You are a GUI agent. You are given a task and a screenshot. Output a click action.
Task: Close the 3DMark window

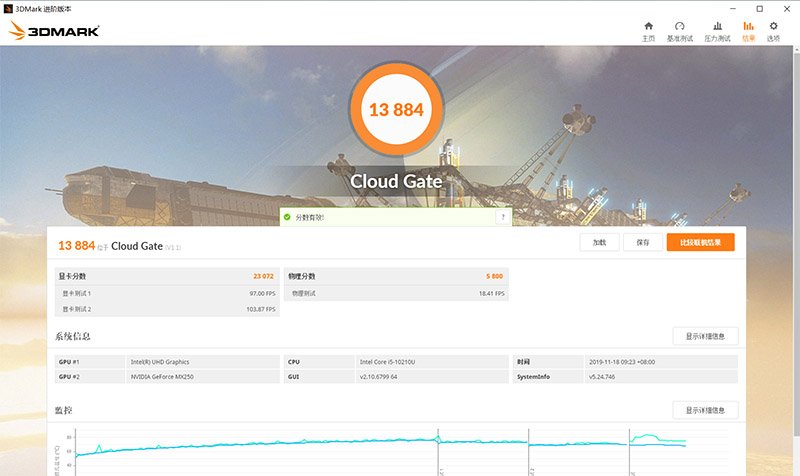pos(787,9)
